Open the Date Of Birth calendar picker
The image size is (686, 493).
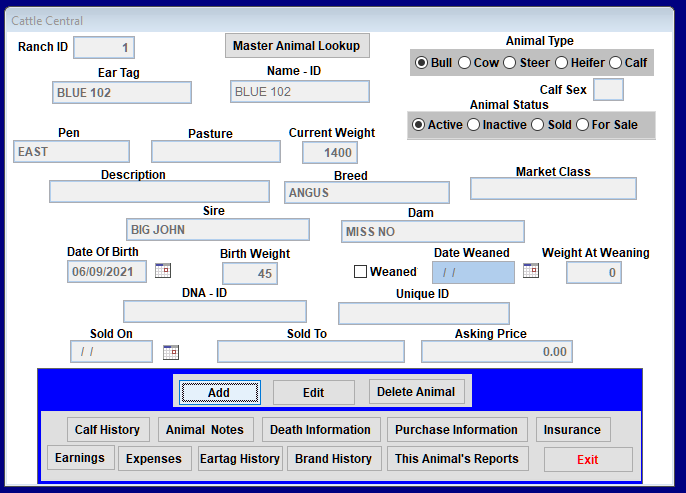tap(163, 270)
